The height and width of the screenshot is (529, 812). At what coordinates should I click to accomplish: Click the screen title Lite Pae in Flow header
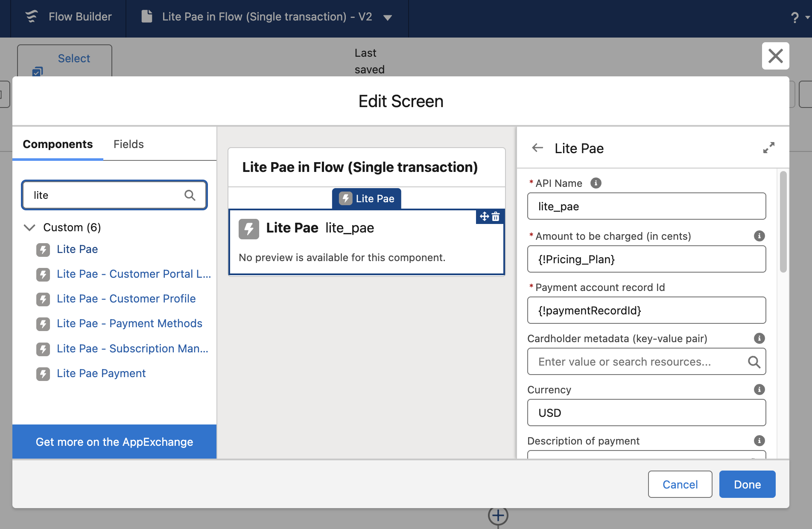[x=360, y=167]
